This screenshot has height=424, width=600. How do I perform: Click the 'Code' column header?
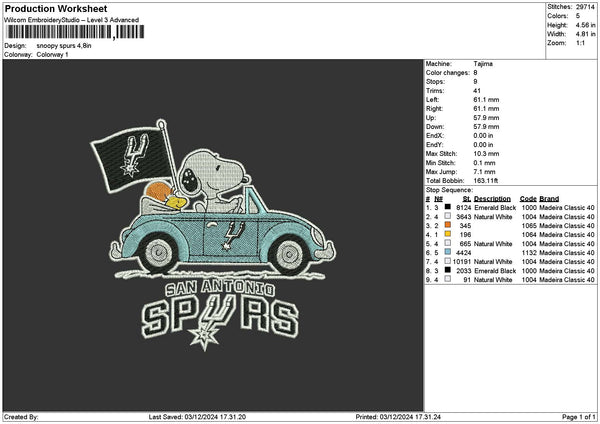(528, 199)
